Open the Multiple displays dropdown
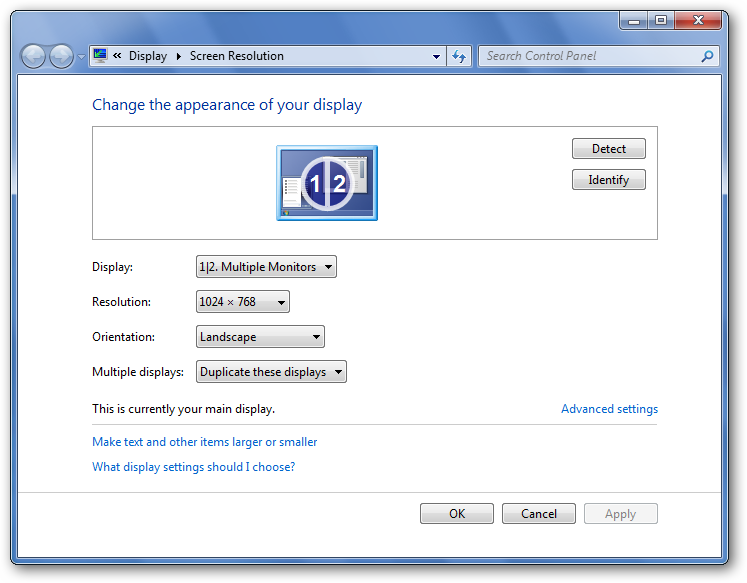 271,372
